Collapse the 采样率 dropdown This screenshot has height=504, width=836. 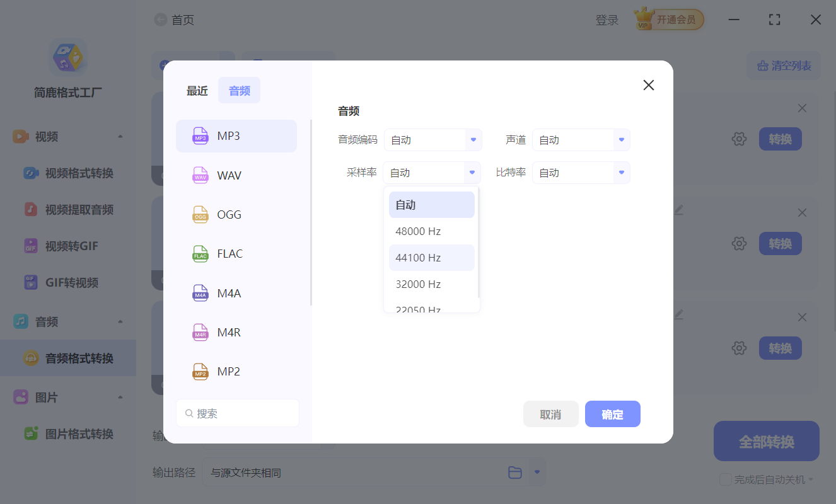[x=432, y=173]
